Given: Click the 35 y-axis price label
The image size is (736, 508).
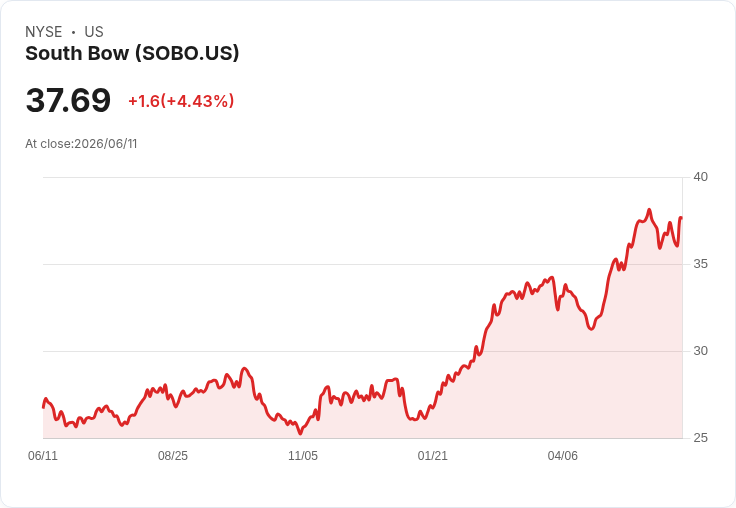Looking at the screenshot, I should tap(700, 264).
